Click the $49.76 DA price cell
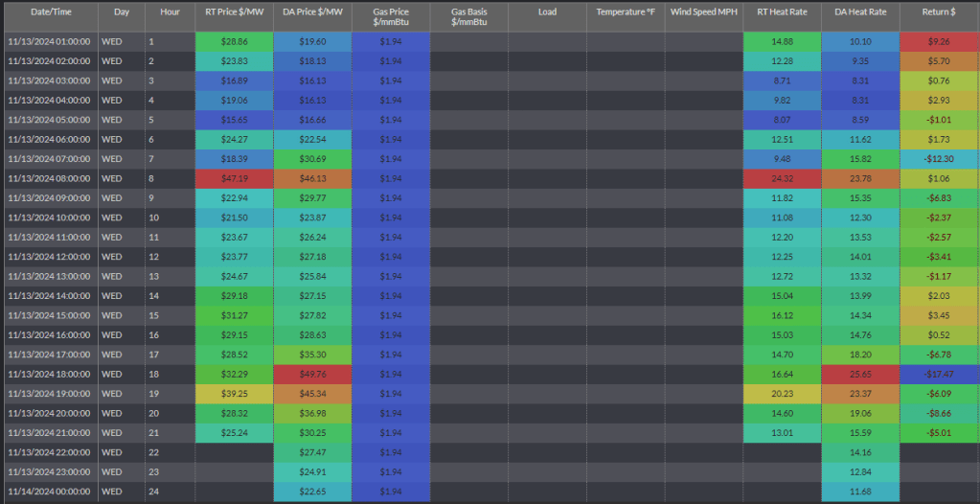Viewport: 980px width, 504px height. coord(311,373)
